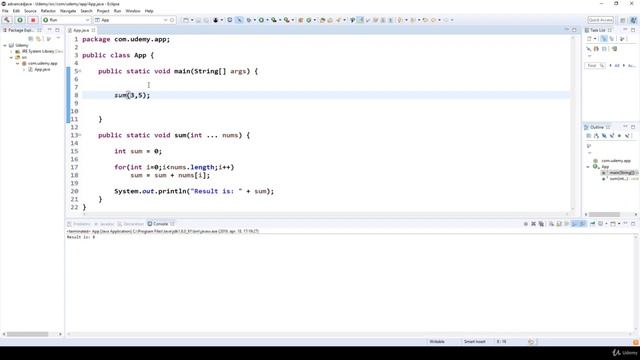The image size is (640, 360).
Task: Open the Run toolbar dropdown arrow
Action: tap(267, 20)
